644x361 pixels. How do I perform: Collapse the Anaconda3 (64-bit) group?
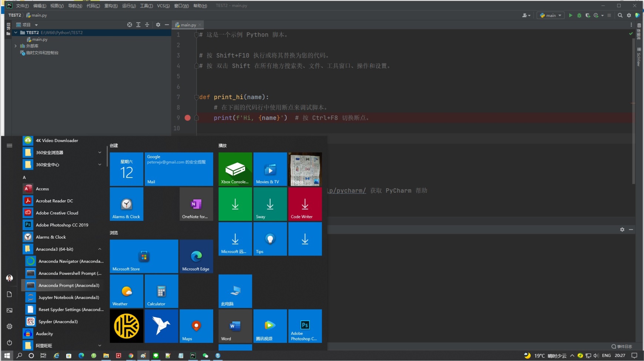point(99,249)
